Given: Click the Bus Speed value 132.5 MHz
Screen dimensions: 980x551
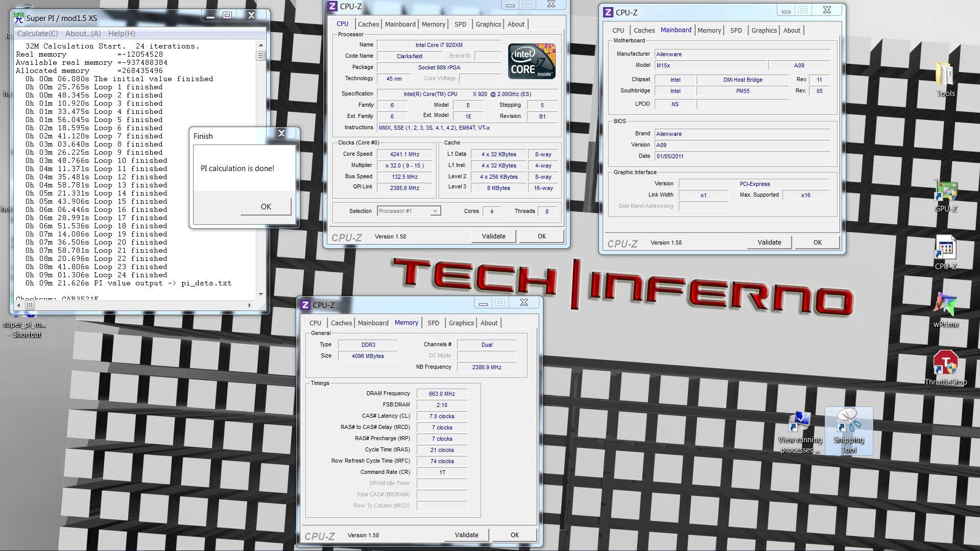Looking at the screenshot, I should point(404,177).
